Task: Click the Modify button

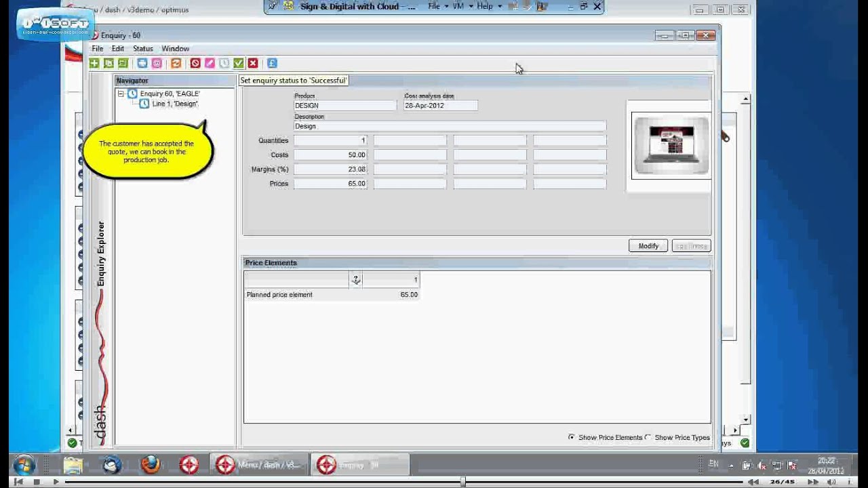Action: [648, 246]
